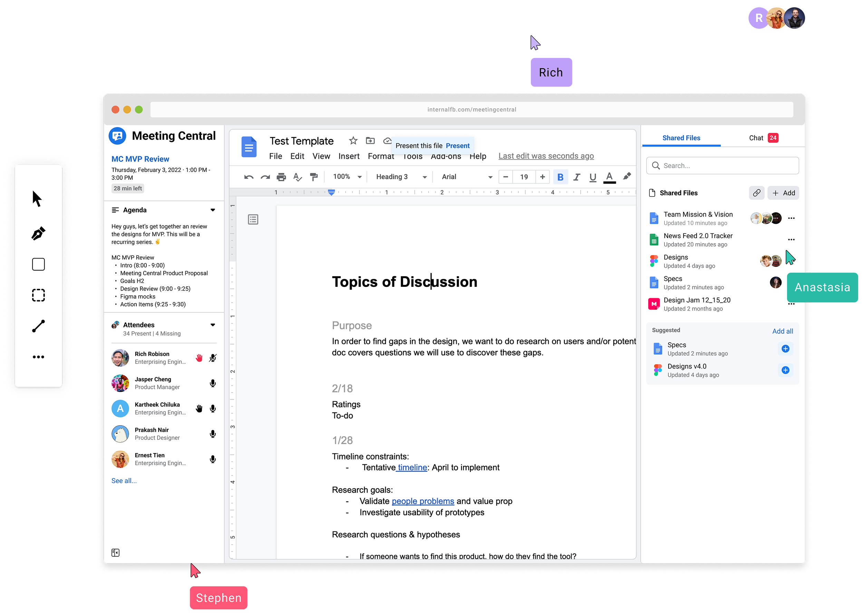Click the Present link in tooltip
This screenshot has width=863, height=616.
pyautogui.click(x=457, y=146)
